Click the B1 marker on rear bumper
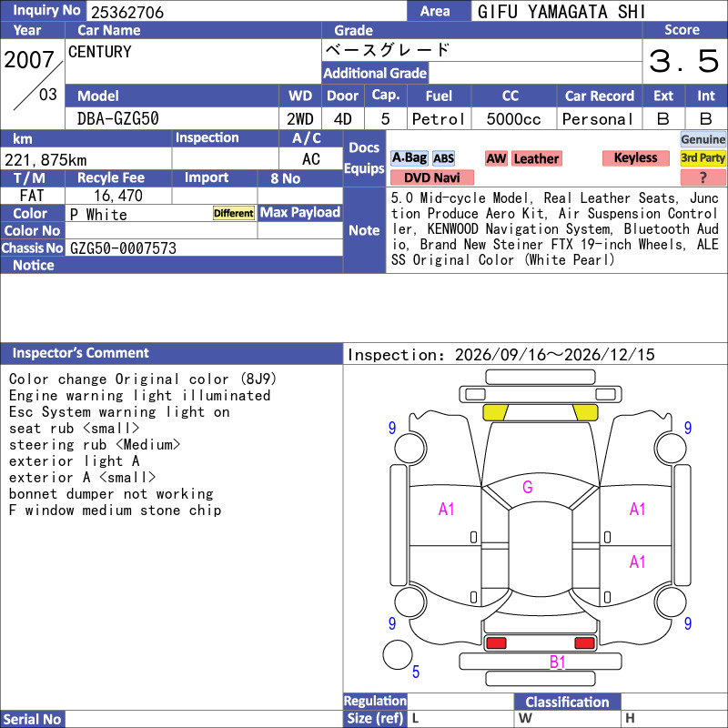728x728 pixels. point(557,662)
